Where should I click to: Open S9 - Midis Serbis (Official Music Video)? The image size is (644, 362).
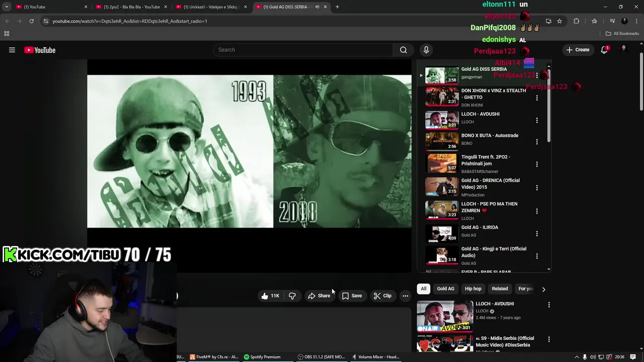[505, 341]
